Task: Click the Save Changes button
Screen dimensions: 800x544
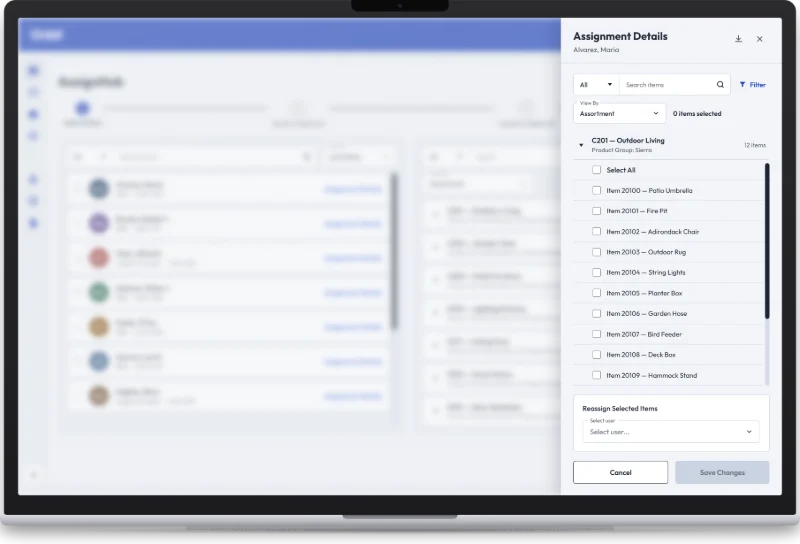Action: point(722,473)
